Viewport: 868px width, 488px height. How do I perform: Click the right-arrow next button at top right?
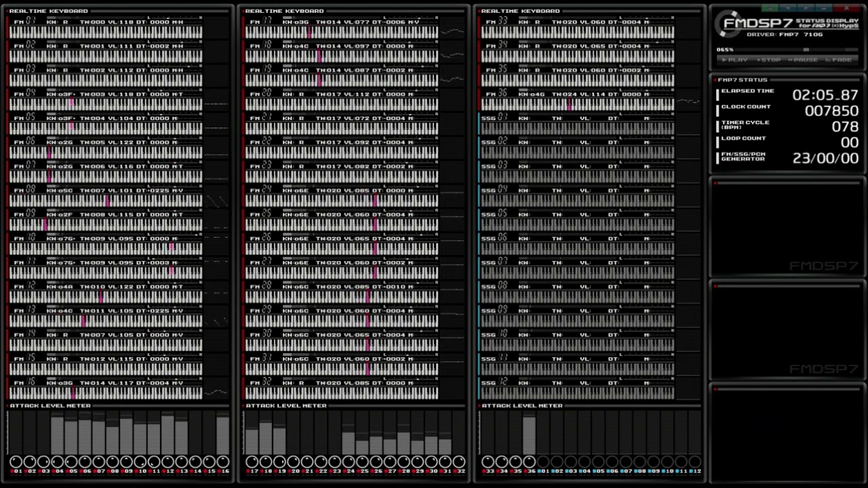click(x=805, y=8)
